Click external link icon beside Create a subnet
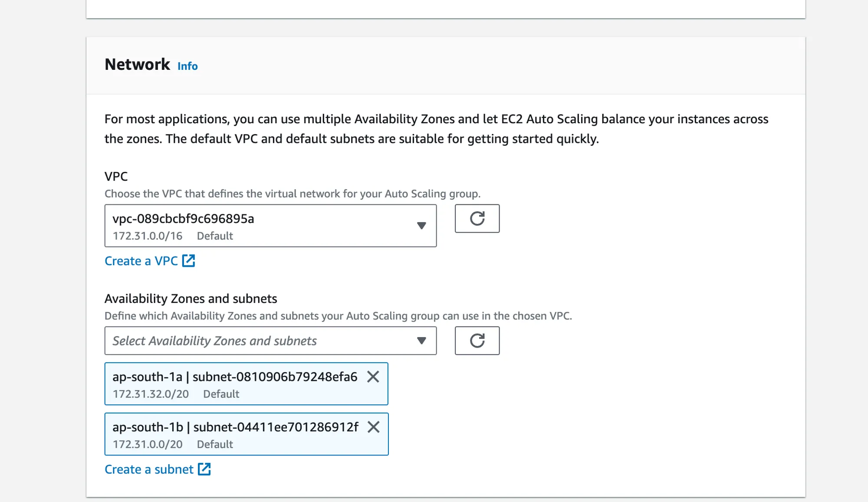Screen dimensions: 868x502 pyautogui.click(x=204, y=469)
